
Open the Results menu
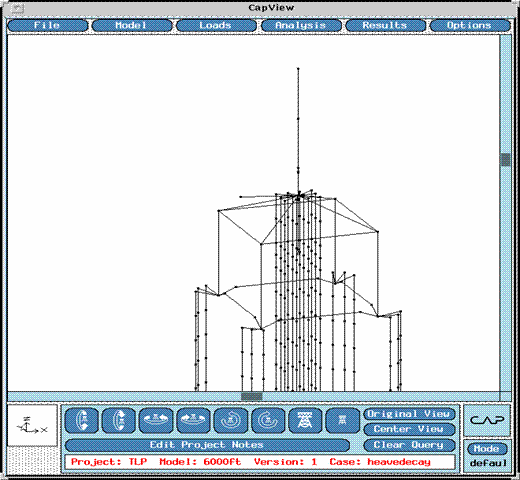tap(385, 26)
